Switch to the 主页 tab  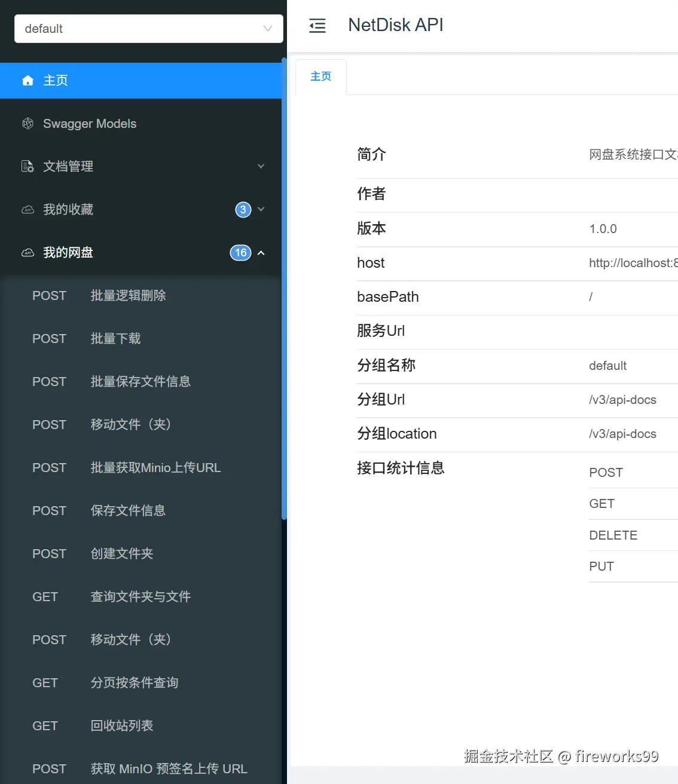point(321,76)
